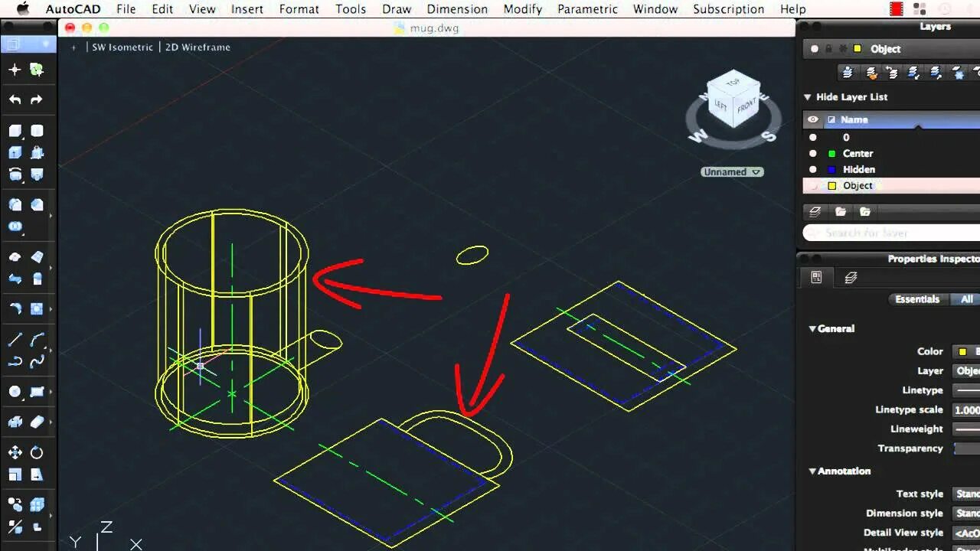Open the first Properties Inspector tab icon

(816, 278)
